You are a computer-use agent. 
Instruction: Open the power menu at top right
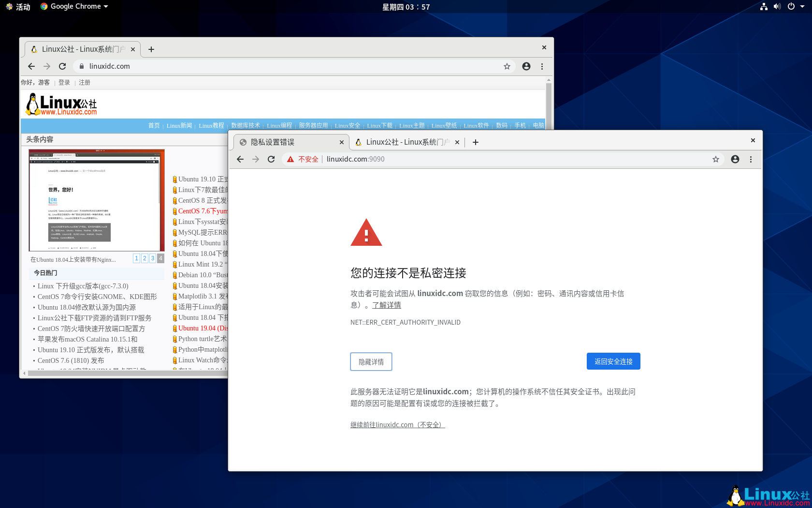792,6
